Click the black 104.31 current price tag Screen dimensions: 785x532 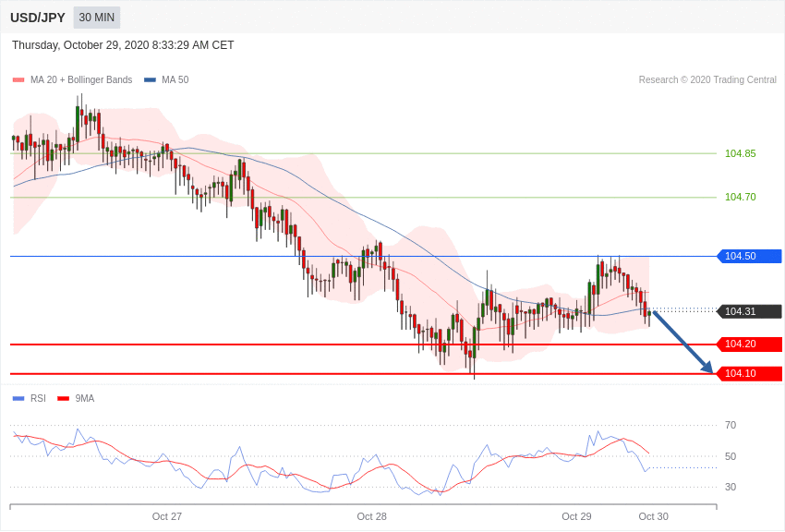pyautogui.click(x=750, y=311)
